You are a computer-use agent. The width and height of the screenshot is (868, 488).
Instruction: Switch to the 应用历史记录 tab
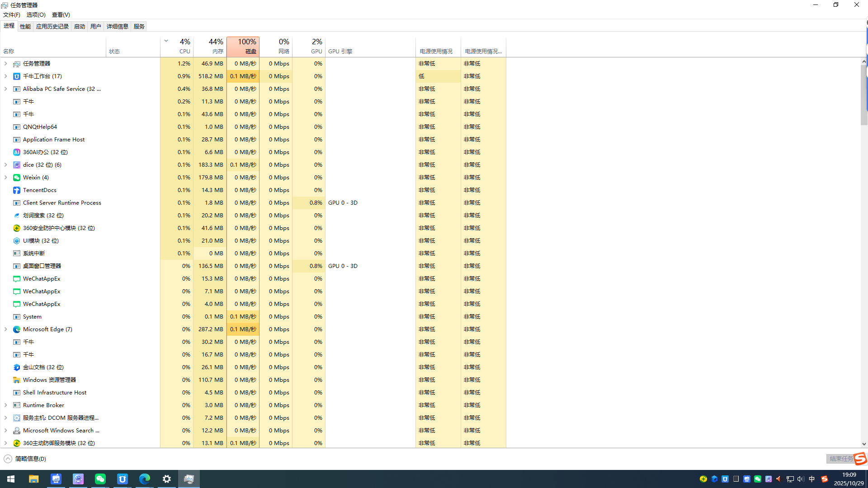(x=52, y=27)
